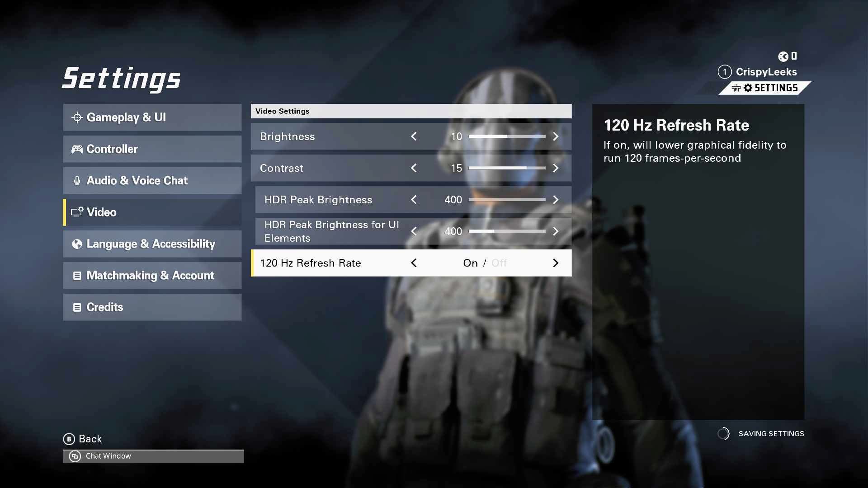The width and height of the screenshot is (868, 488).
Task: Click CrispyLeeks account name top right
Action: [766, 71]
